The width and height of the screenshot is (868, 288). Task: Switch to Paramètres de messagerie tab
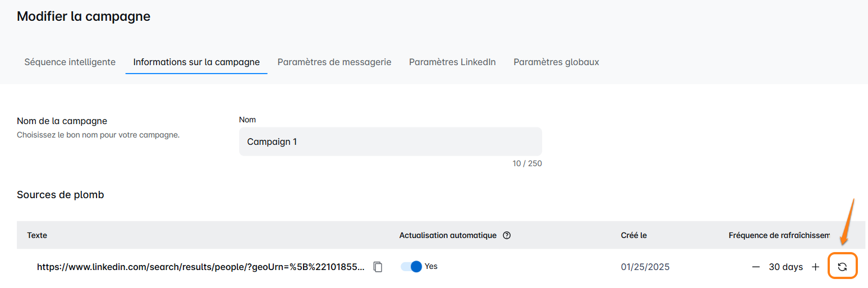(334, 62)
